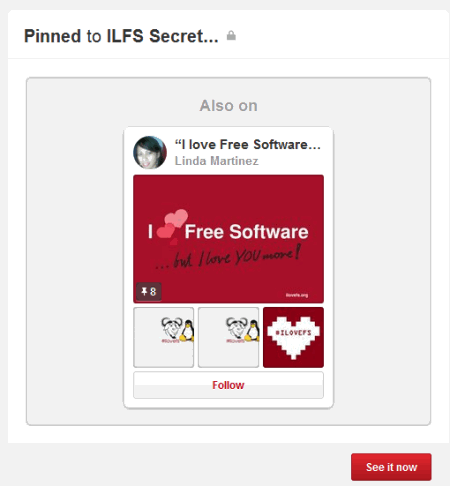Click the lock icon beside ILFS Secret
The image size is (450, 486).
pyautogui.click(x=231, y=36)
